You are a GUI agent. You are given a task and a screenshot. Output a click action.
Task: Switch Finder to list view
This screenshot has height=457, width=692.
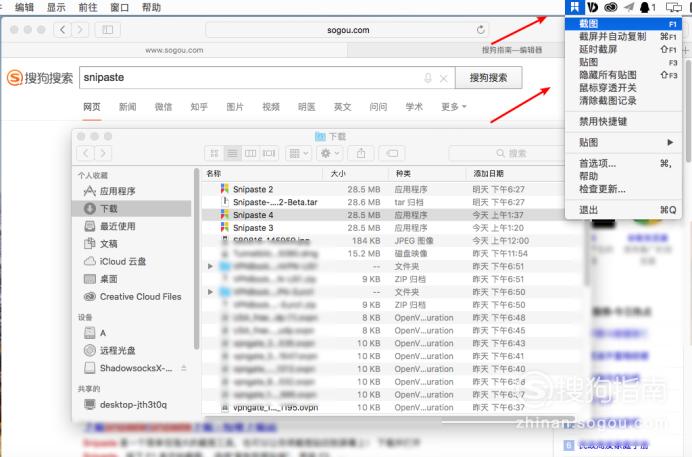pos(232,154)
